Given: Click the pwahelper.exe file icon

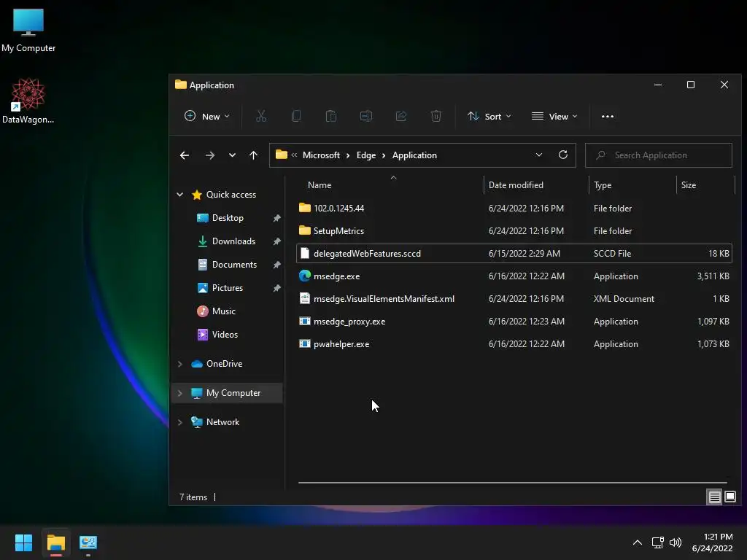Looking at the screenshot, I should (x=304, y=344).
